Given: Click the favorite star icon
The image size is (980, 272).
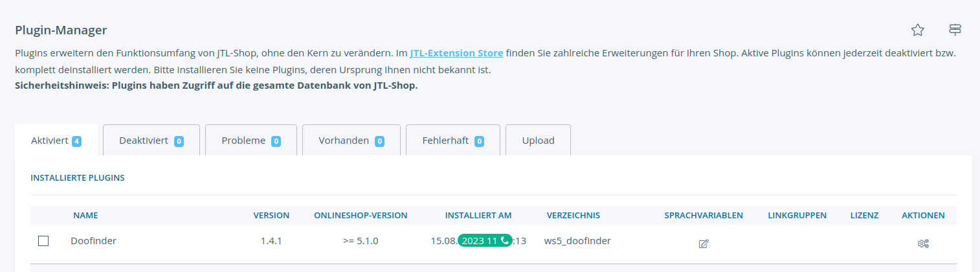Looking at the screenshot, I should (917, 30).
